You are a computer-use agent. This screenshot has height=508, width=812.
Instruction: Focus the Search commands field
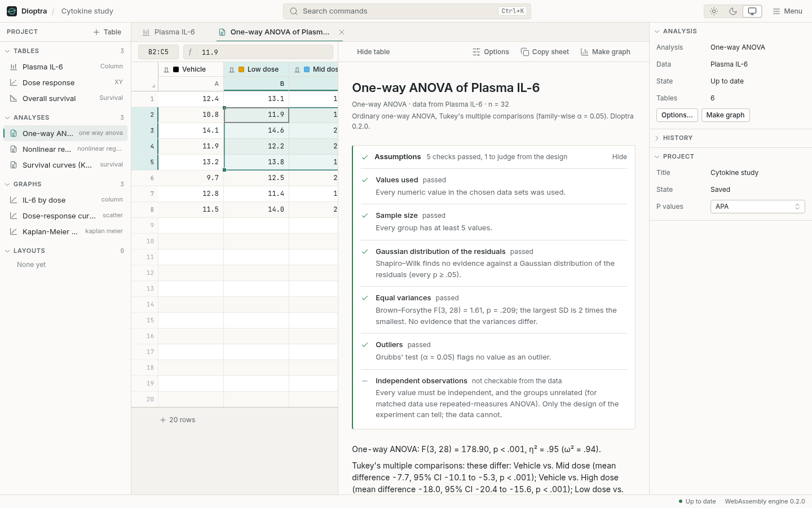pyautogui.click(x=407, y=11)
